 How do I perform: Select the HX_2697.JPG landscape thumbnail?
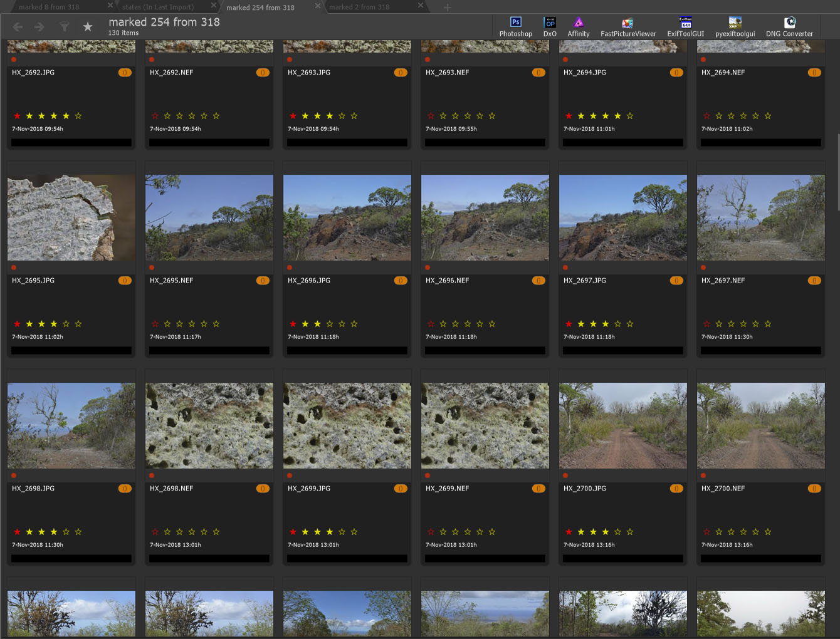click(623, 217)
